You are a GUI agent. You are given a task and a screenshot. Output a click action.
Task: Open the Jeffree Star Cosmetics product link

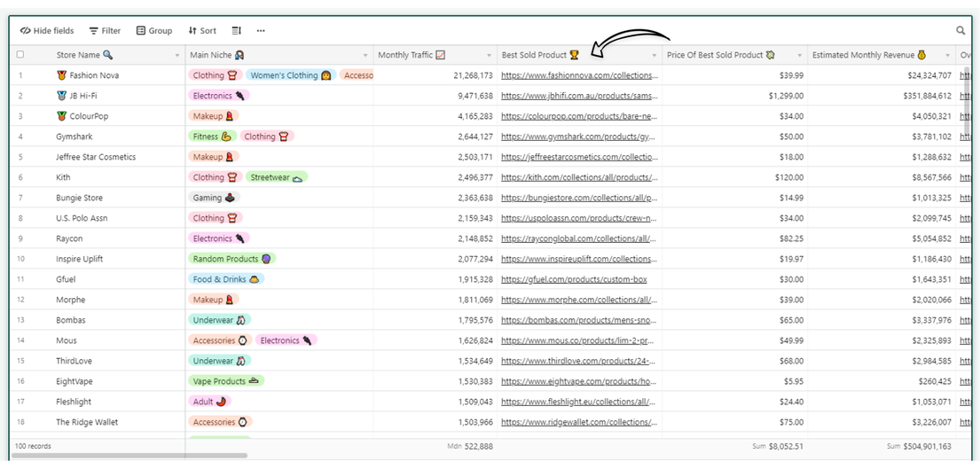click(579, 158)
